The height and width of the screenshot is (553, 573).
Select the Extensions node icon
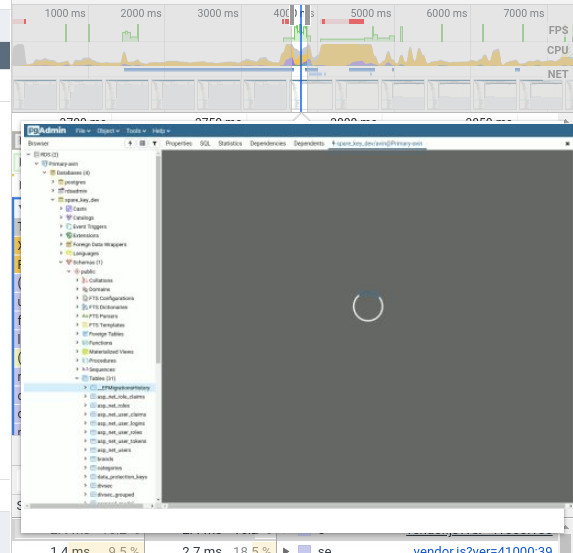point(69,235)
